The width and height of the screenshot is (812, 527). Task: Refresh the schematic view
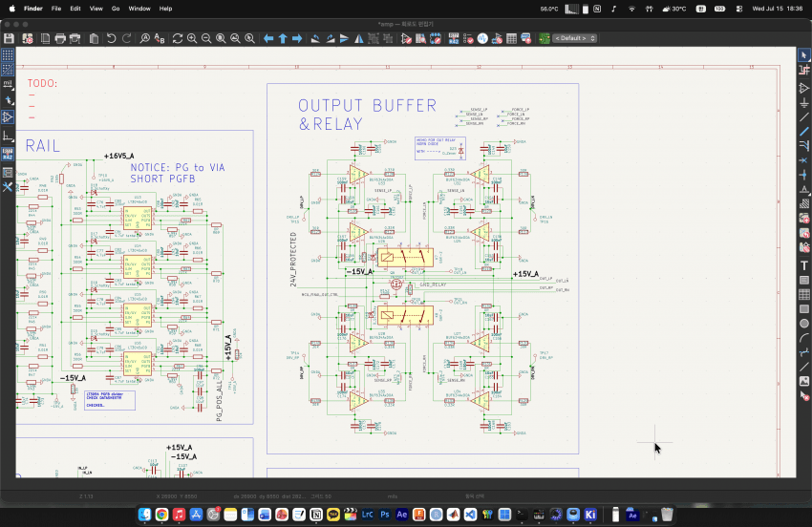[178, 38]
